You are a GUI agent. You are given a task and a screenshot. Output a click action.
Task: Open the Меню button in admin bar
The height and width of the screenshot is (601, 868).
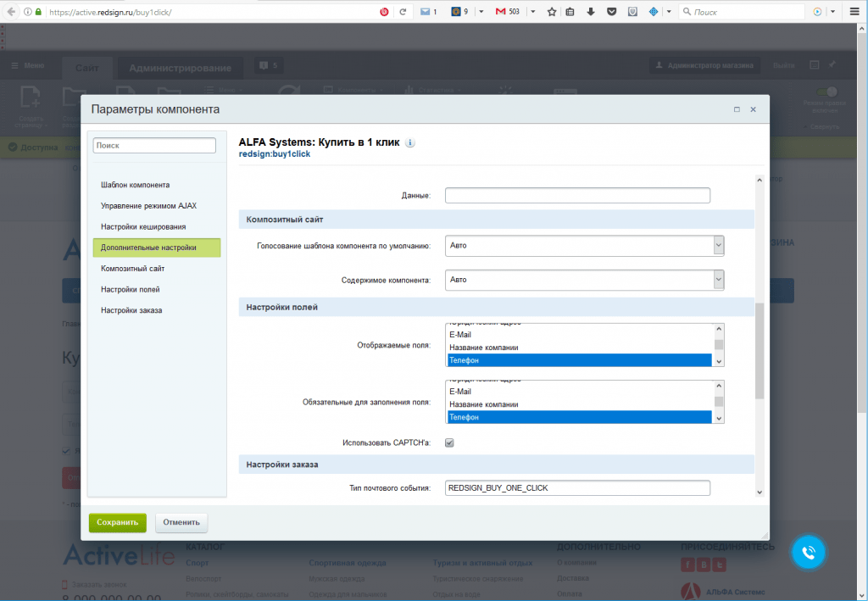point(28,65)
